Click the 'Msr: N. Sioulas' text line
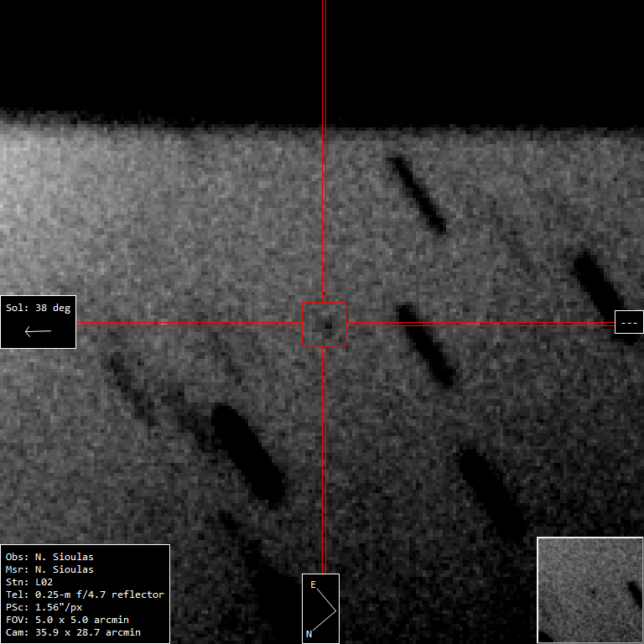 tap(49, 569)
